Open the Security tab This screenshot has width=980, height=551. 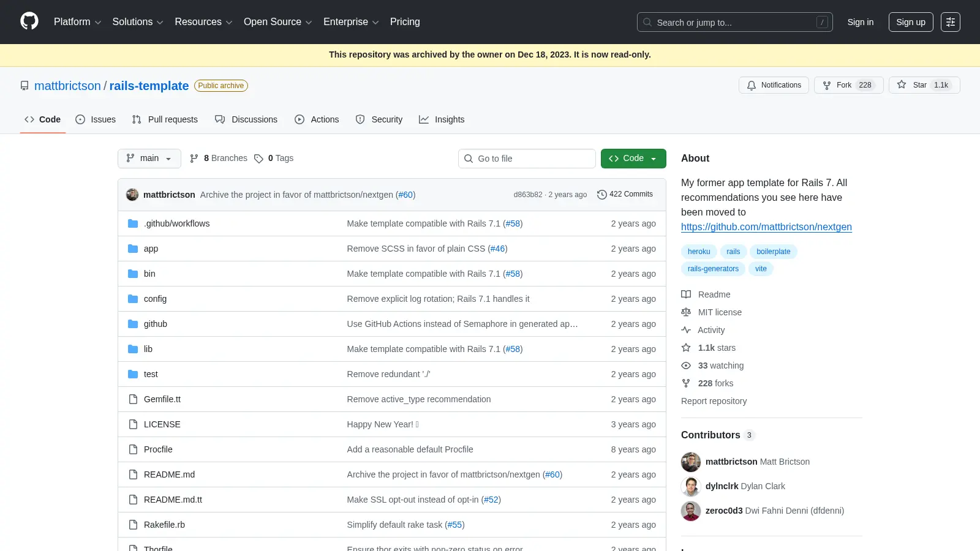pyautogui.click(x=379, y=119)
